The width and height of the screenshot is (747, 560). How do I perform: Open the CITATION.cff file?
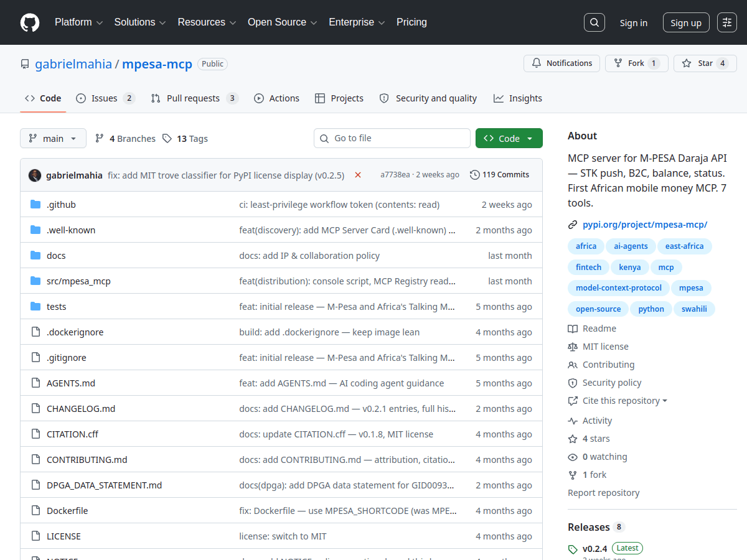pyautogui.click(x=72, y=434)
